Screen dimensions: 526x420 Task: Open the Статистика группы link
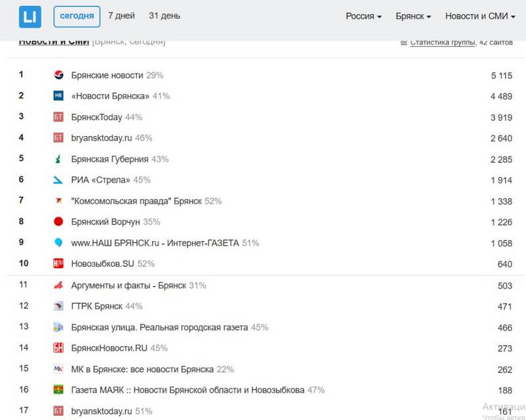click(442, 43)
